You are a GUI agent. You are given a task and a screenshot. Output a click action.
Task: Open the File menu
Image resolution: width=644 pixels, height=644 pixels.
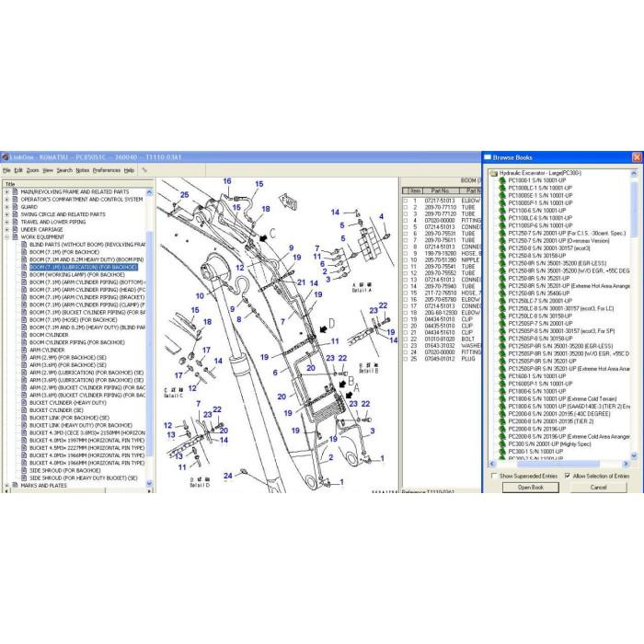(6, 170)
